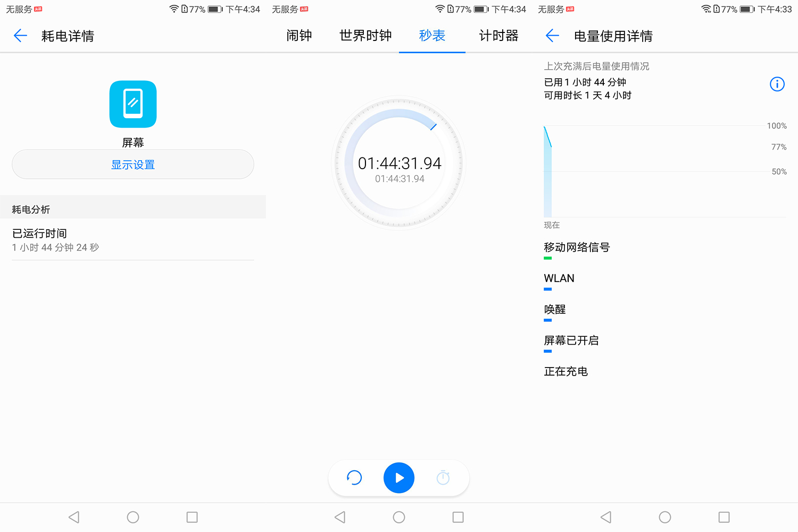Switch to the 计时器 timer tab

[498, 36]
